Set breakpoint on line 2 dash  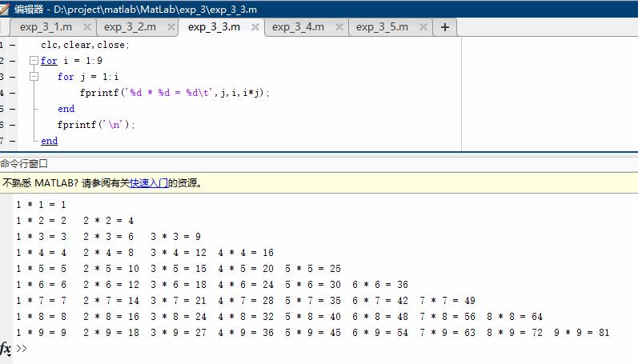13,61
